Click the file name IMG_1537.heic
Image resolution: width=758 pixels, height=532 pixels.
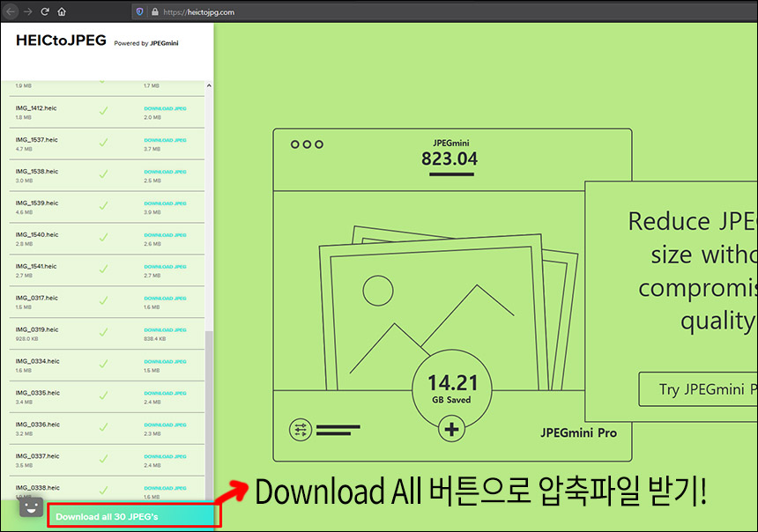pos(36,140)
